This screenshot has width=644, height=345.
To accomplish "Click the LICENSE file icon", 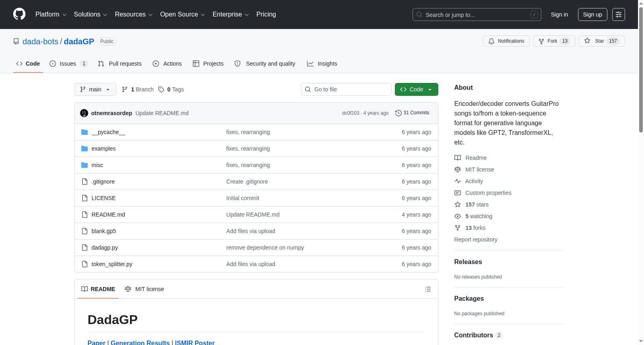I will coord(85,198).
